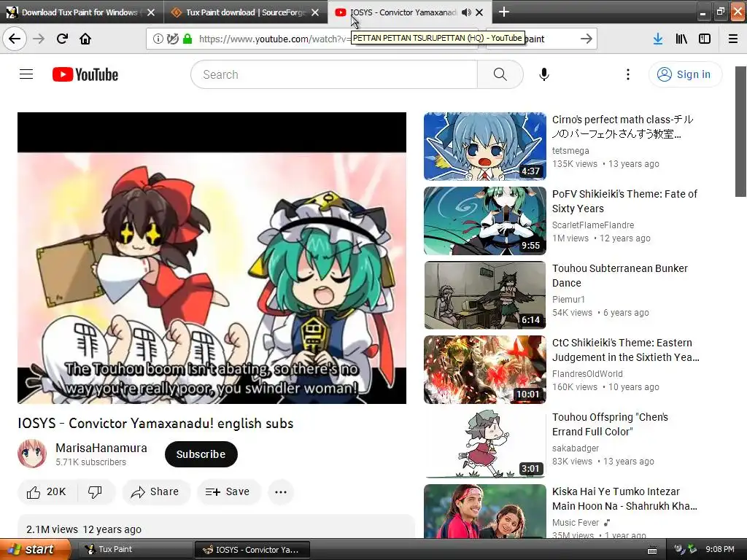Close the Download Tux Paint tab
The width and height of the screenshot is (747, 560).
pyautogui.click(x=151, y=12)
